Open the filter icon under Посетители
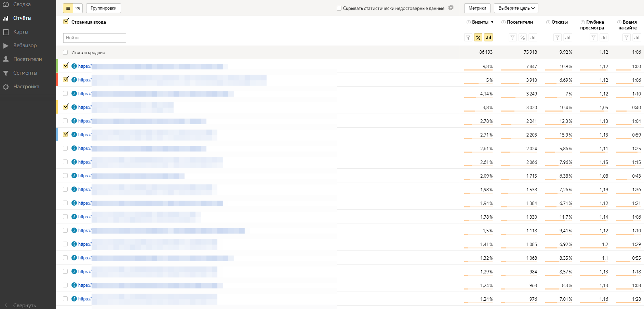This screenshot has width=644, height=309. tap(513, 38)
